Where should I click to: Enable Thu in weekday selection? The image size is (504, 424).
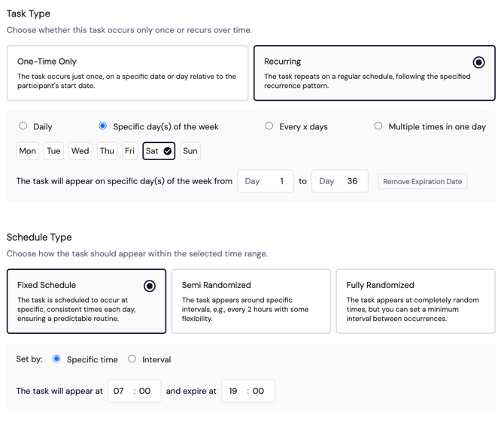[107, 151]
